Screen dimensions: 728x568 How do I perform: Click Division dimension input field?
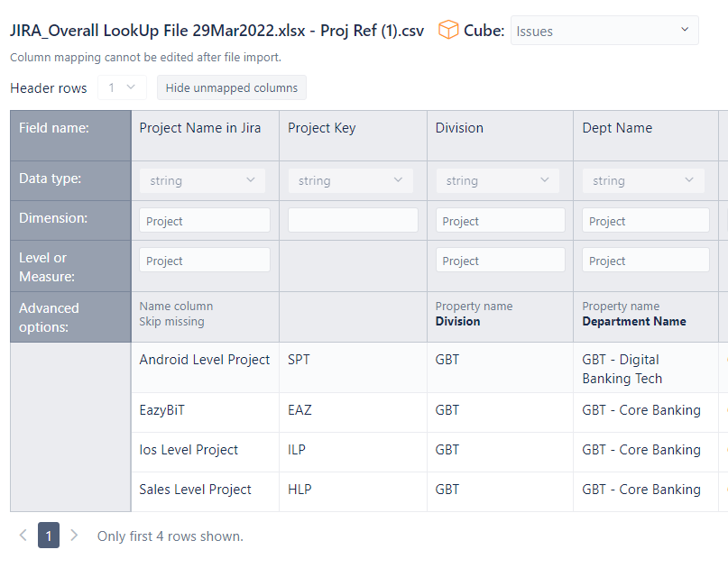point(501,220)
